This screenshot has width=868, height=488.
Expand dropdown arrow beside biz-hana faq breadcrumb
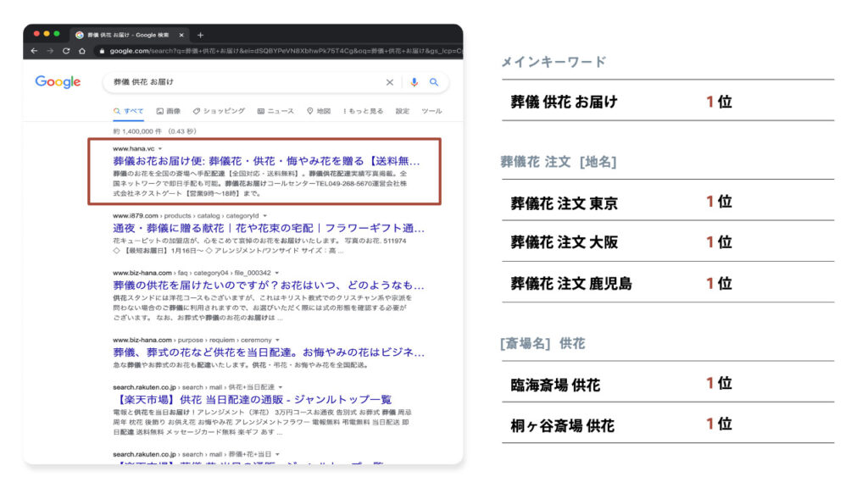click(x=277, y=273)
